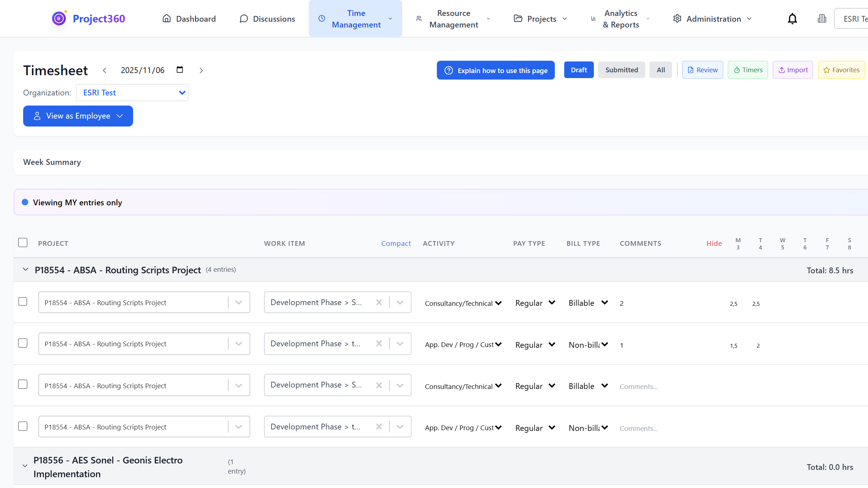The image size is (868, 488).
Task: Click the notification bell icon
Action: (792, 18)
